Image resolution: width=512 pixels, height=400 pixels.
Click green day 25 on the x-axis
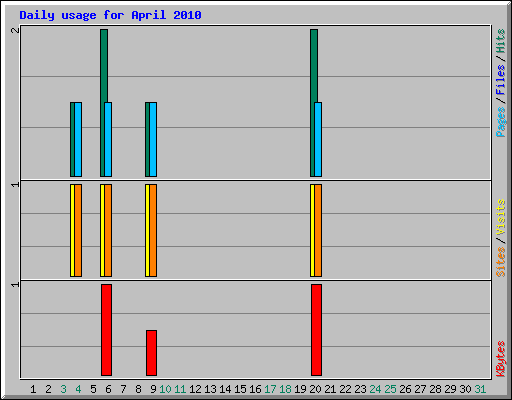tap(390, 389)
